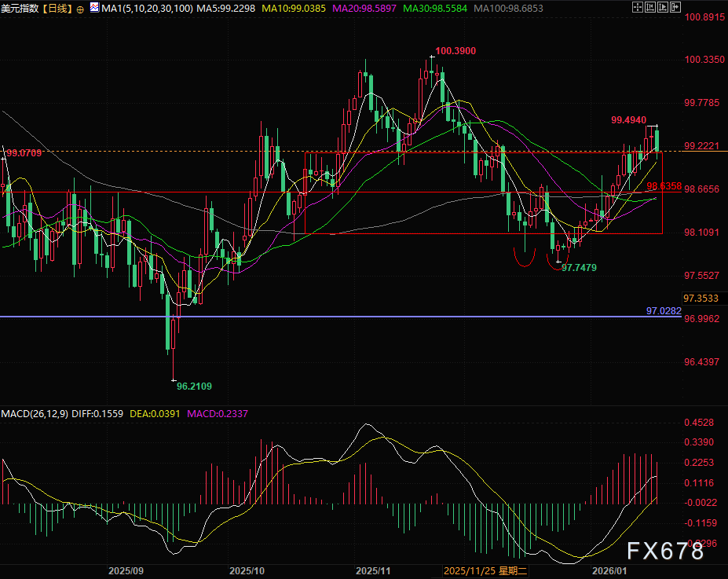Click the 美元指数 symbol title

point(20,9)
